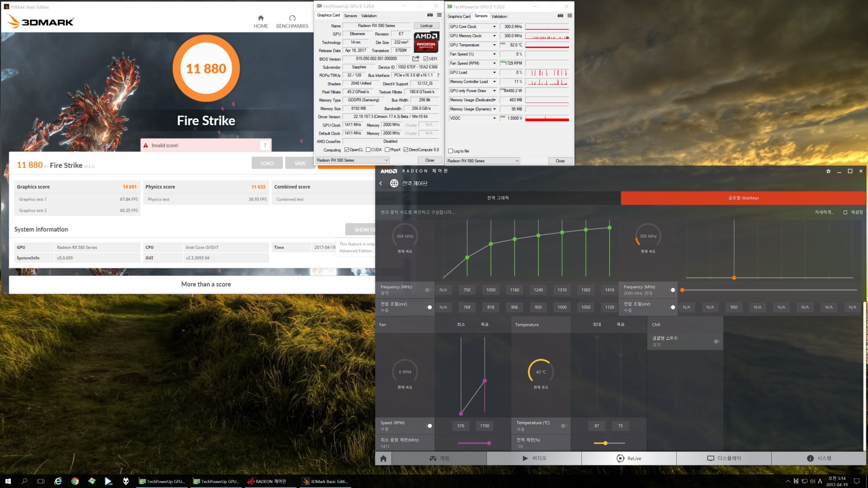868x488 pixels.
Task: Click GPU-Z Sensors window screenshot camera icon
Action: (x=561, y=16)
